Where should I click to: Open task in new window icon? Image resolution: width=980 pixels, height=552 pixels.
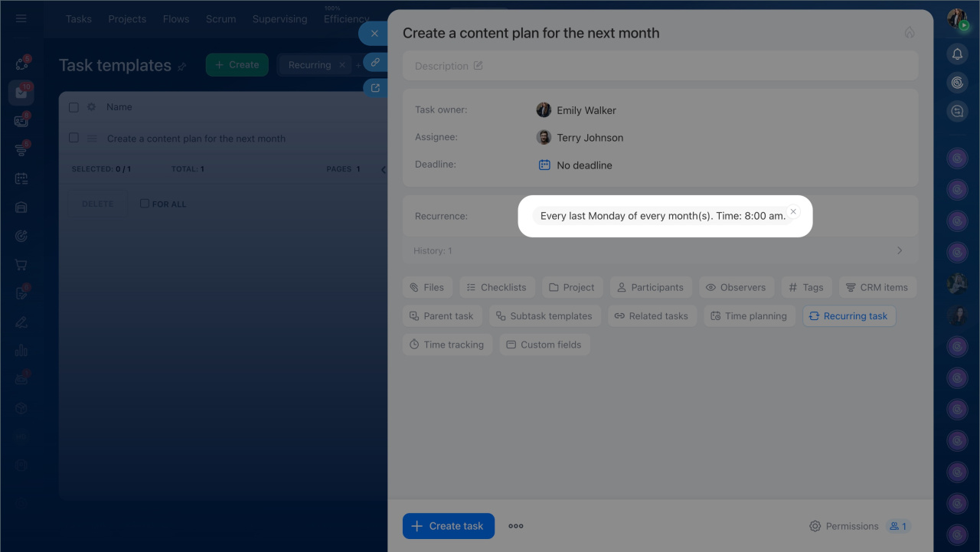tap(375, 88)
